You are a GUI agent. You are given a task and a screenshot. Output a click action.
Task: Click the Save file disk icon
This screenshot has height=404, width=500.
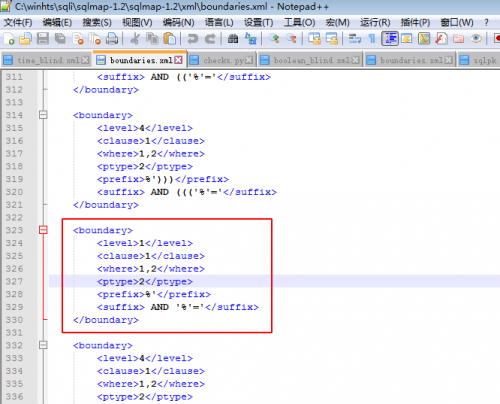43,39
